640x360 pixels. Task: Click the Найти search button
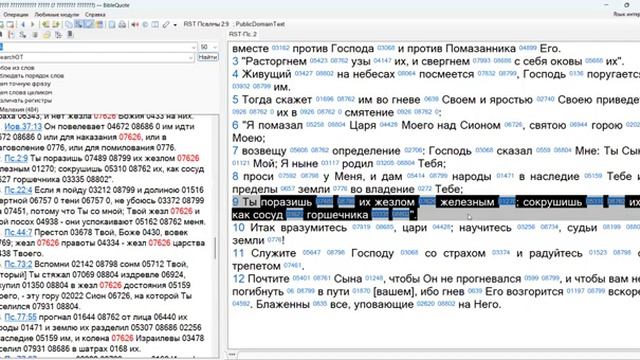[207, 58]
